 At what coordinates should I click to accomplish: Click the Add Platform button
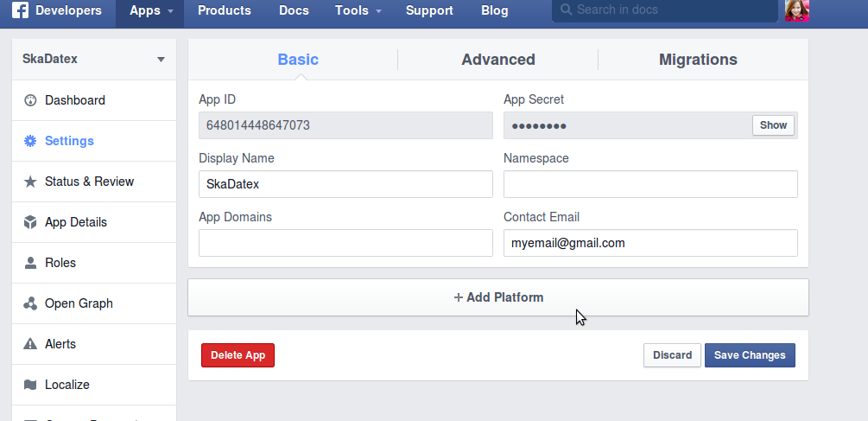click(x=498, y=297)
